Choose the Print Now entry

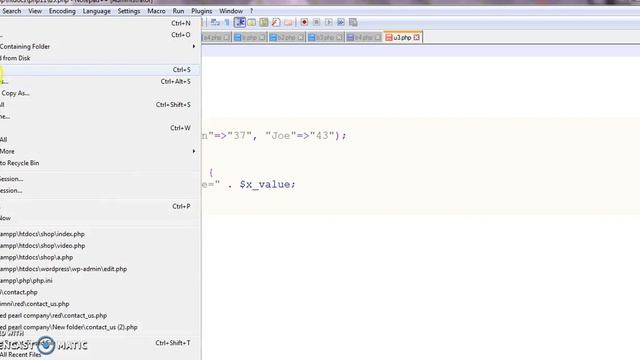pyautogui.click(x=99, y=218)
